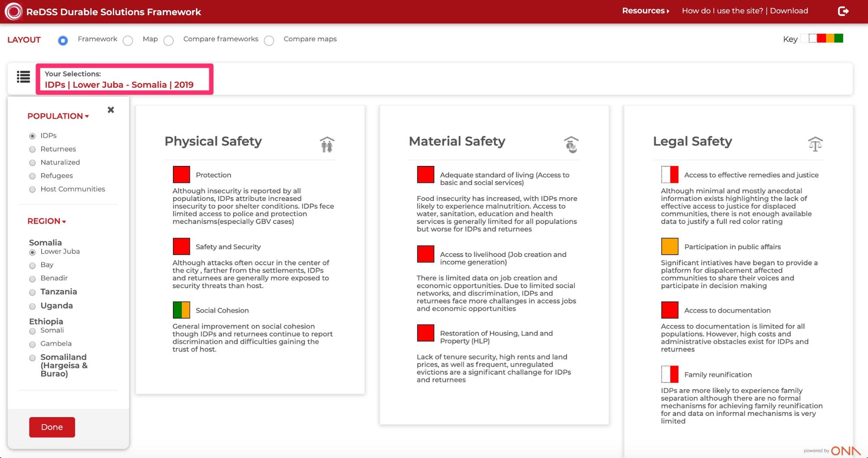
Task: Click the 'IDPs | Lower Juba - Somalia | 2019' selection
Action: pyautogui.click(x=119, y=85)
